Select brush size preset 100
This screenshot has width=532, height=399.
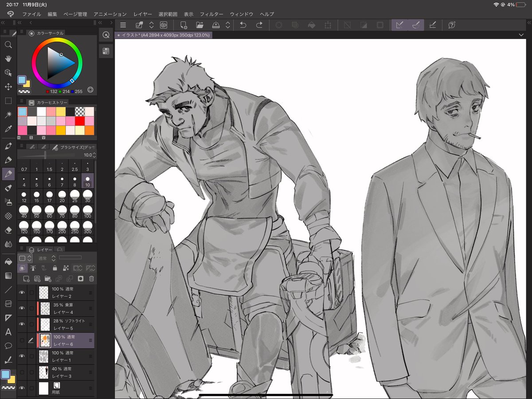pos(87,211)
